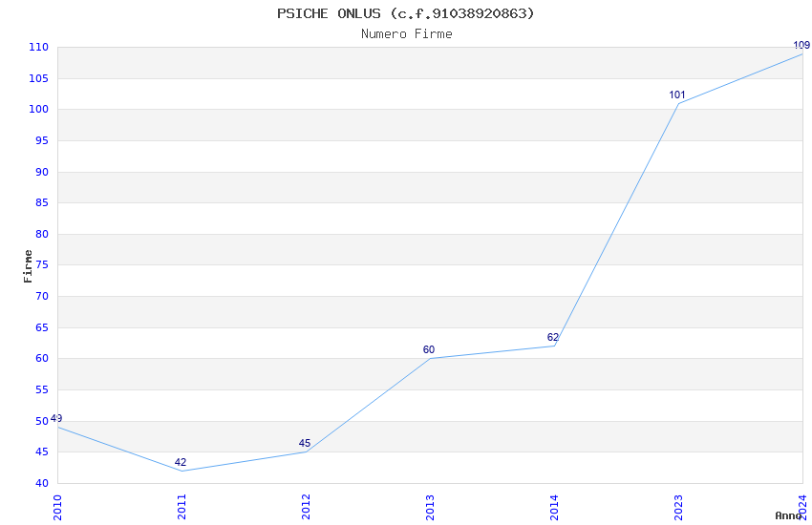Click the Firme y-axis title
The width and height of the screenshot is (812, 525).
click(28, 265)
